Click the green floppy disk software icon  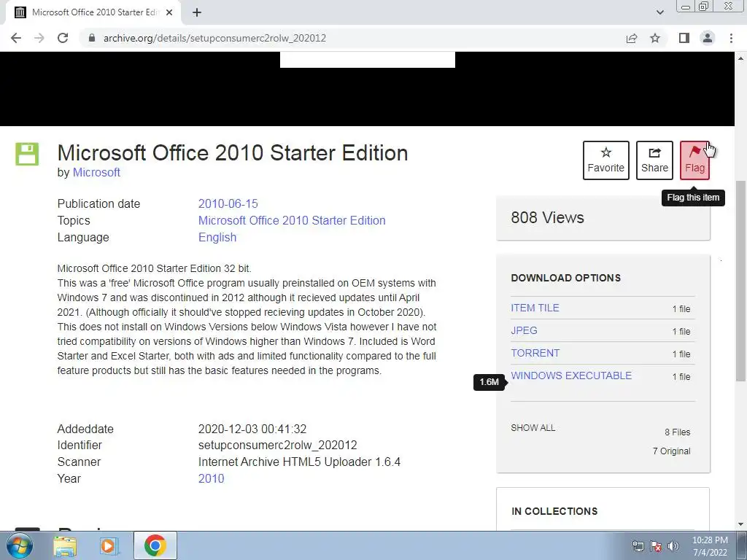pos(27,154)
